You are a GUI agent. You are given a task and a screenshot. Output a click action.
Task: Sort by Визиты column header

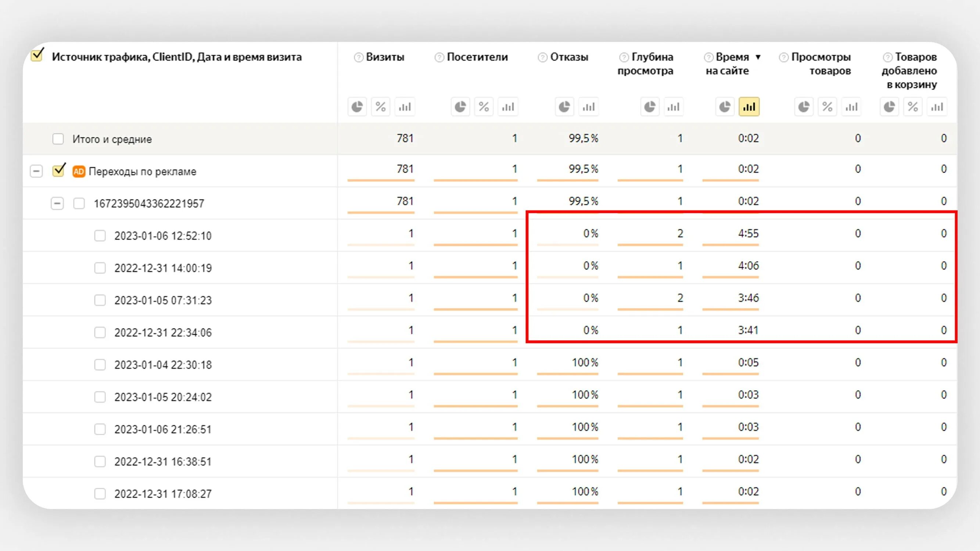pyautogui.click(x=385, y=57)
